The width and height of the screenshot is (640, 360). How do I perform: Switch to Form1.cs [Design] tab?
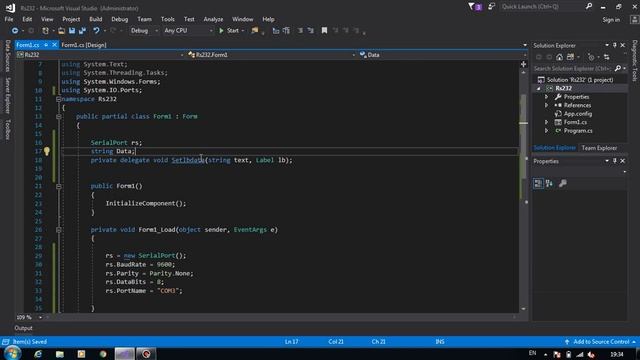pos(84,45)
